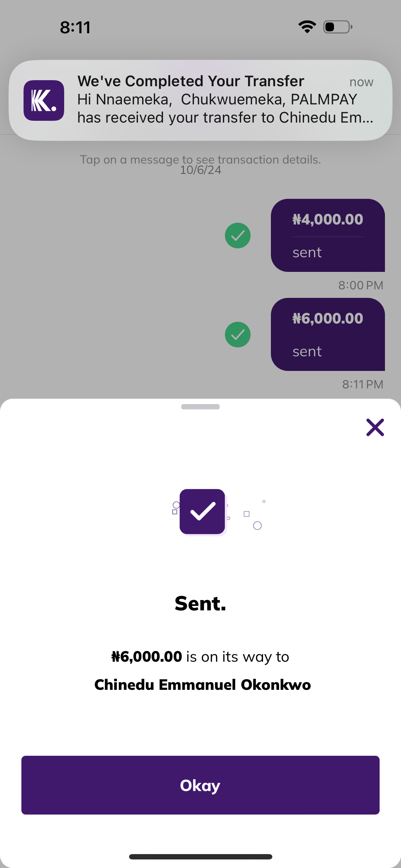Close the Sent confirmation sheet with X
401x868 pixels.
click(x=375, y=427)
